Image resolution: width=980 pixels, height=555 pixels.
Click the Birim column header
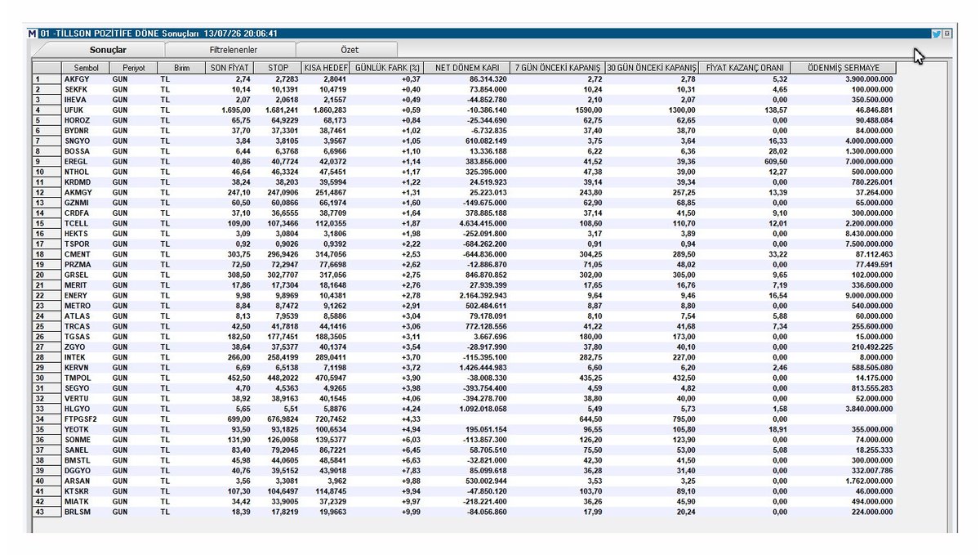coord(180,68)
